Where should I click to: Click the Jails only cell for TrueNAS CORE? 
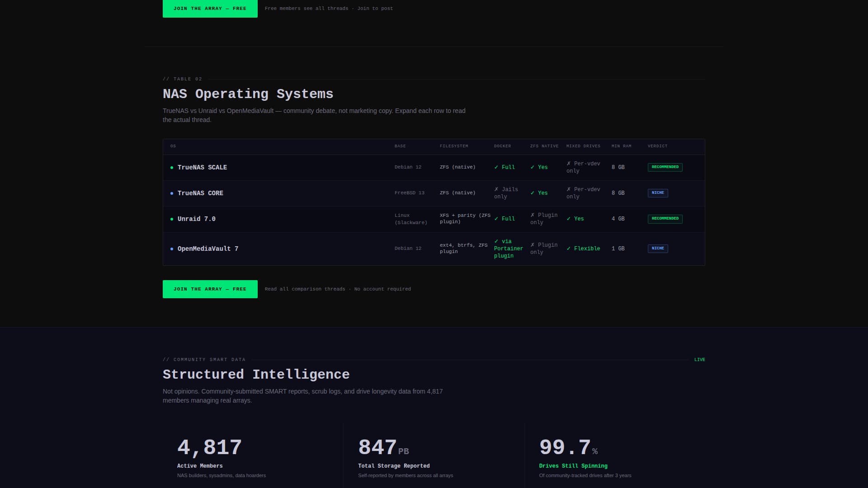[506, 193]
